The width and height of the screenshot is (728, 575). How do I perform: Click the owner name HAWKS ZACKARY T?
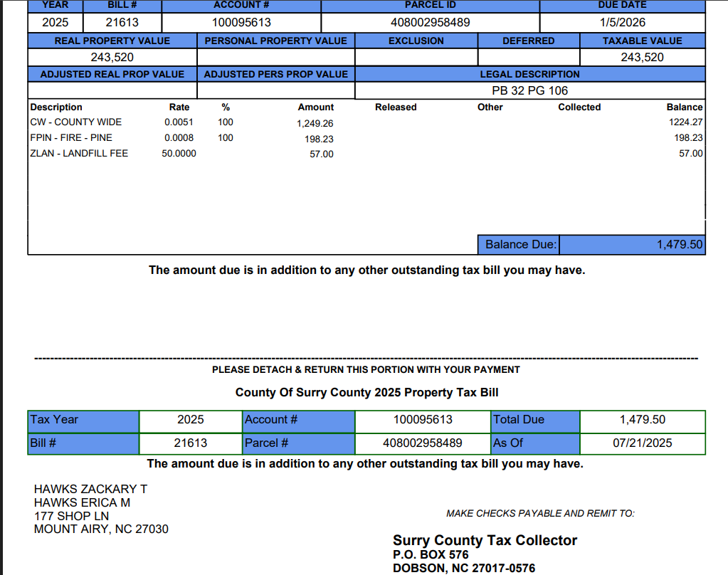click(x=90, y=490)
